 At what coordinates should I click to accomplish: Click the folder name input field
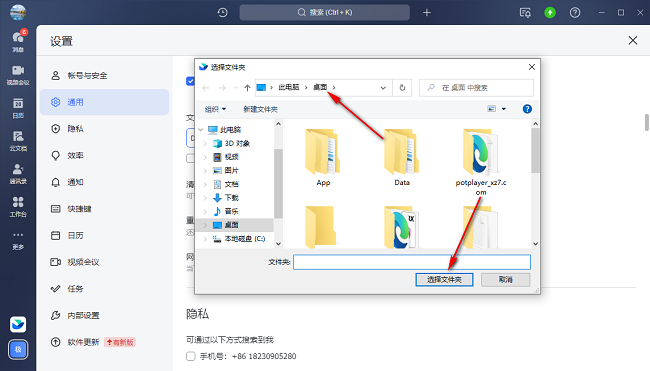412,262
